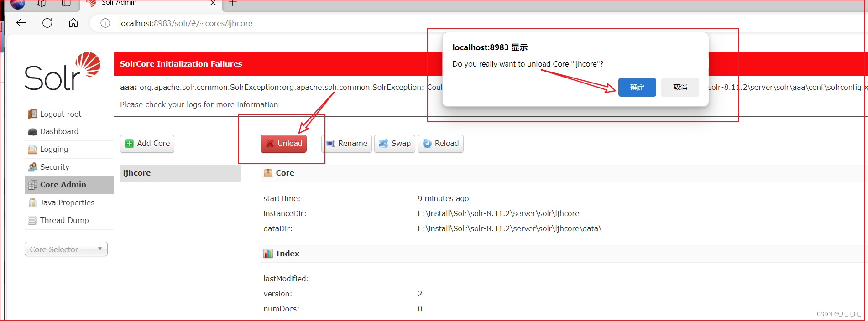Click the aaa error core name

(x=128, y=88)
